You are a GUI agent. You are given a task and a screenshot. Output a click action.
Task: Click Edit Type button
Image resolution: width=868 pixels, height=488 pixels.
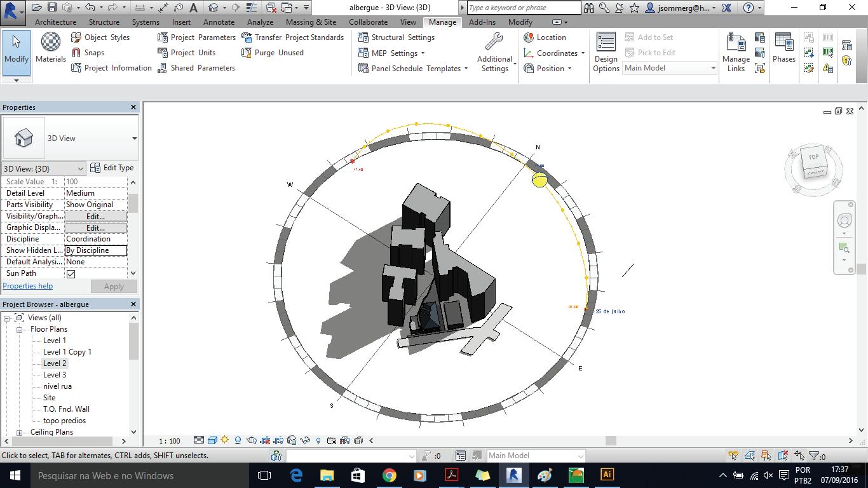pyautogui.click(x=112, y=168)
